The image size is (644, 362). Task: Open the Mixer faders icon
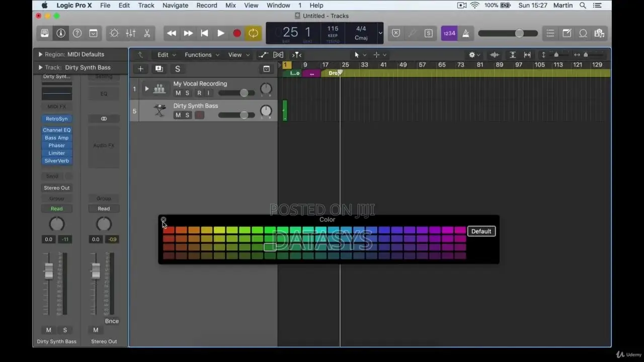130,33
